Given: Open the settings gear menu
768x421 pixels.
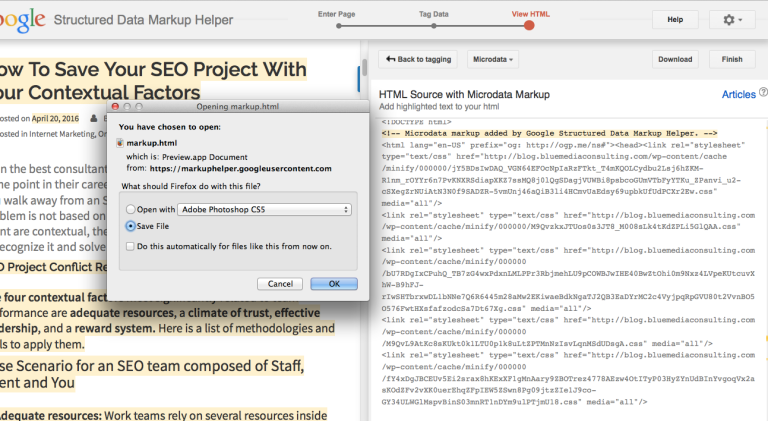Looking at the screenshot, I should pos(732,20).
